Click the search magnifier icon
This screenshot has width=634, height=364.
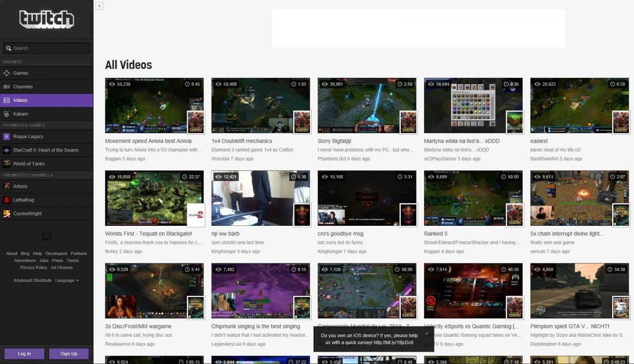[x=8, y=48]
